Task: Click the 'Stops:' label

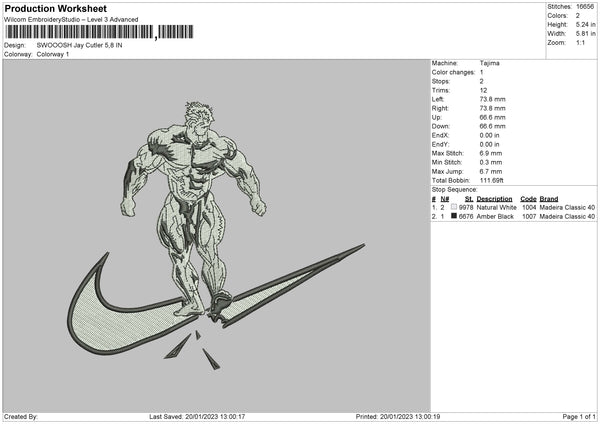Action: click(440, 82)
